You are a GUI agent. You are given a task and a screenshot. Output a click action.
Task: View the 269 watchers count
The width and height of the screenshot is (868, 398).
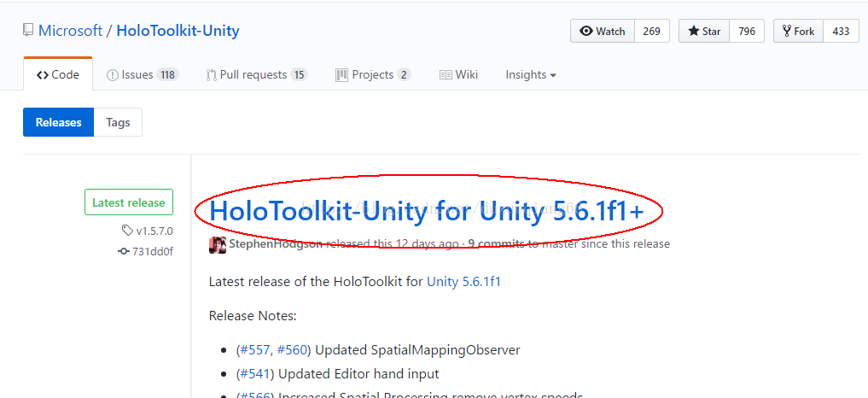(651, 31)
